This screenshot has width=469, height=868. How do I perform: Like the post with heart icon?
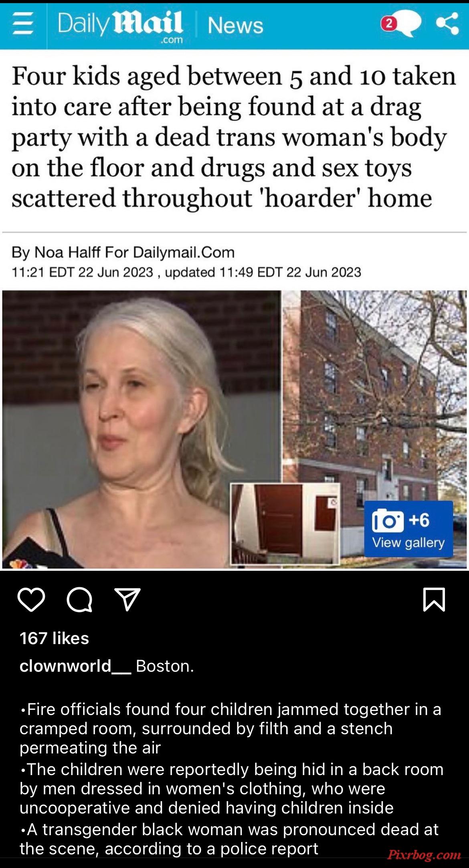pos(31,600)
